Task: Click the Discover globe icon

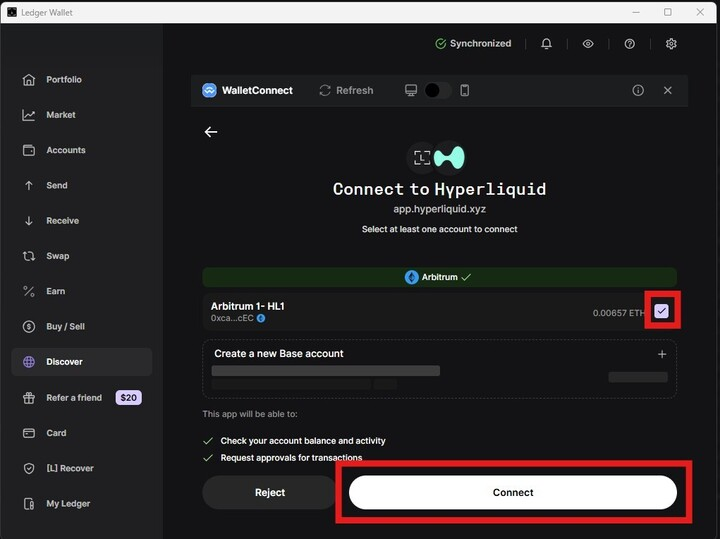Action: click(29, 362)
